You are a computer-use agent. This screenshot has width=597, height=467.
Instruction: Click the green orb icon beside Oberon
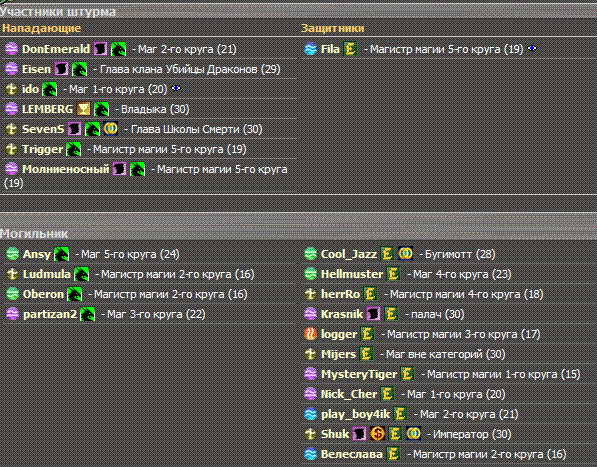13,294
